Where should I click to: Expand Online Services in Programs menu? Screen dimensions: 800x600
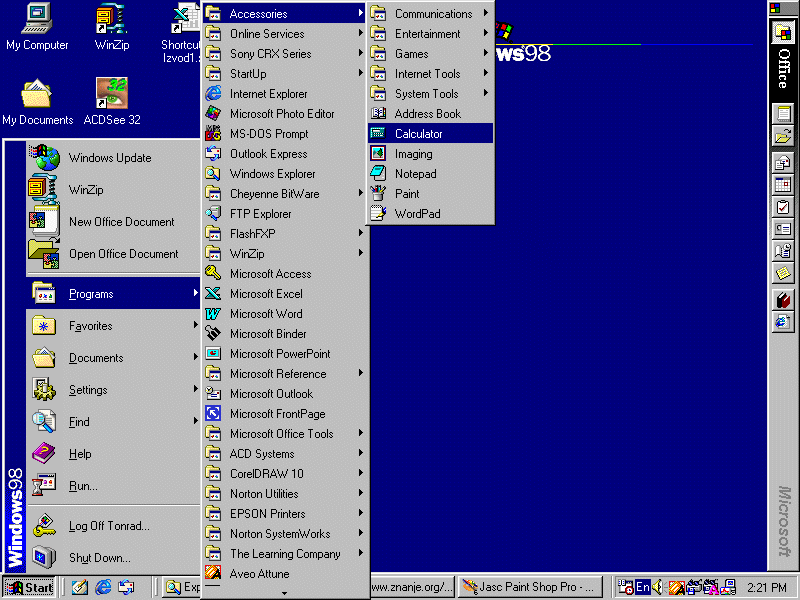pyautogui.click(x=285, y=34)
